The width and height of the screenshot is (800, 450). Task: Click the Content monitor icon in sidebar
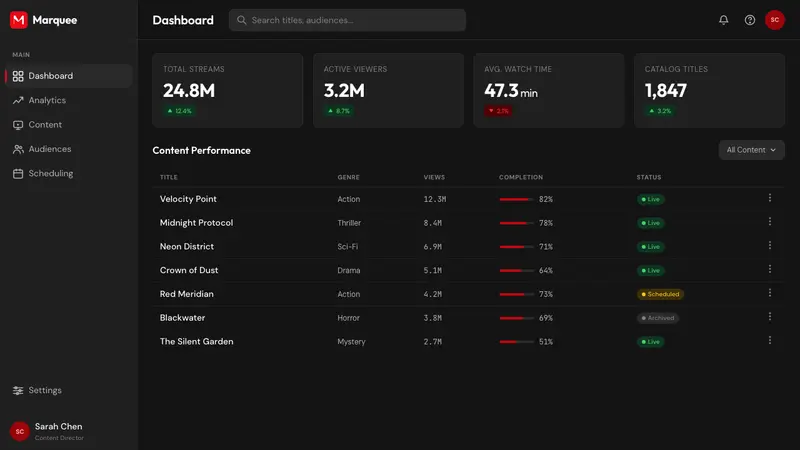point(18,125)
